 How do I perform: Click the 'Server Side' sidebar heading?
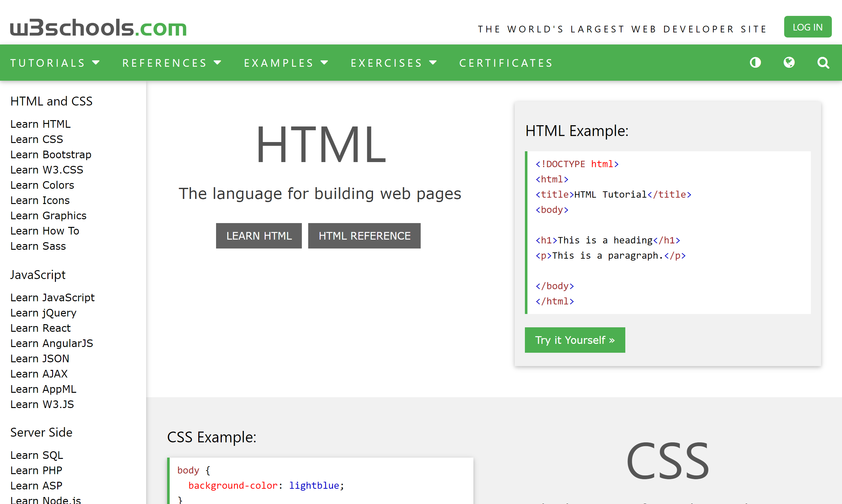tap(41, 432)
